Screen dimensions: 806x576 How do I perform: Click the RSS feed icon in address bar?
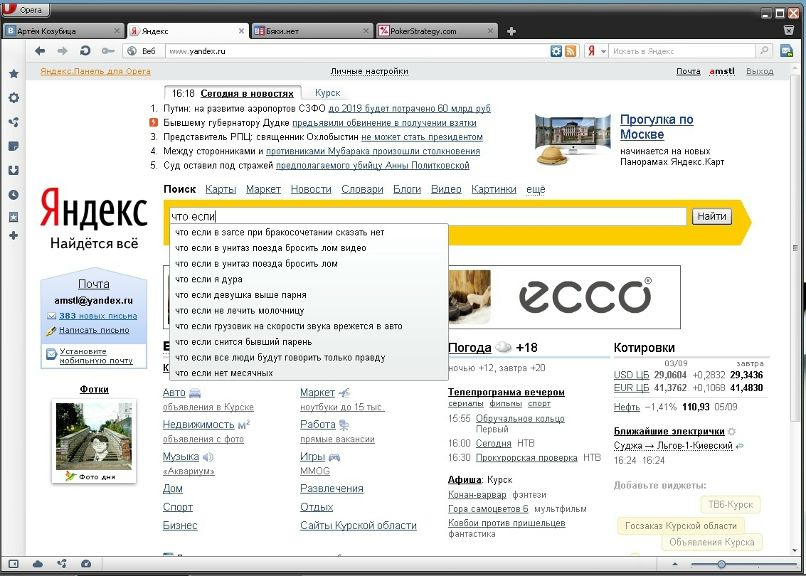pyautogui.click(x=571, y=51)
